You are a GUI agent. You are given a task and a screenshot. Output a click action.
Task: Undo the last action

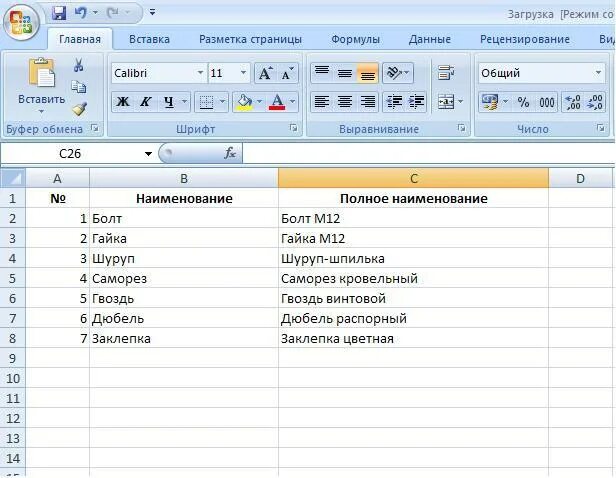pos(80,13)
